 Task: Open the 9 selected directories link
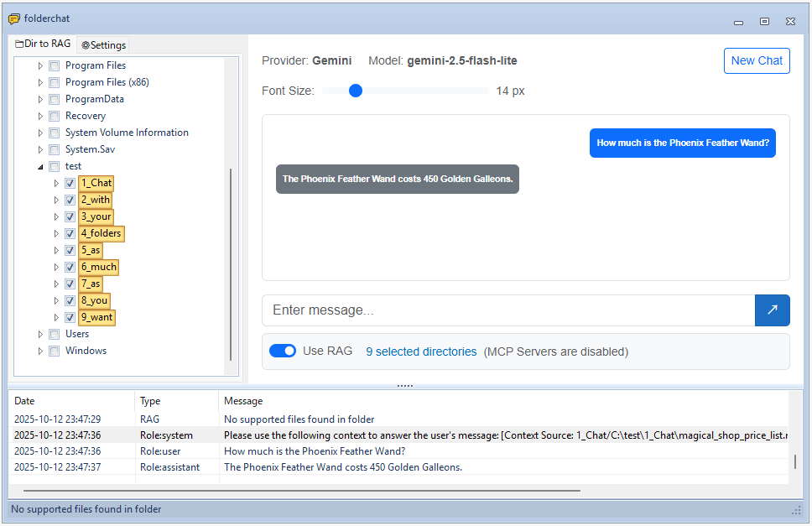pos(422,351)
